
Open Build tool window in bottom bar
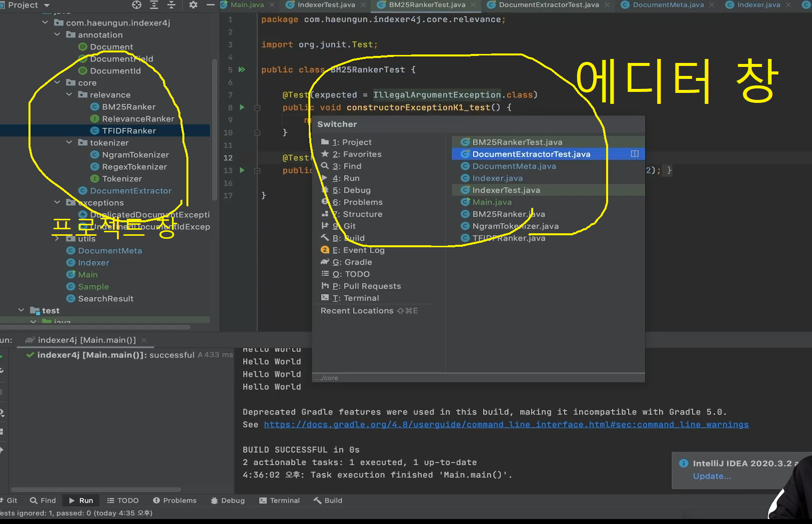[328, 501]
